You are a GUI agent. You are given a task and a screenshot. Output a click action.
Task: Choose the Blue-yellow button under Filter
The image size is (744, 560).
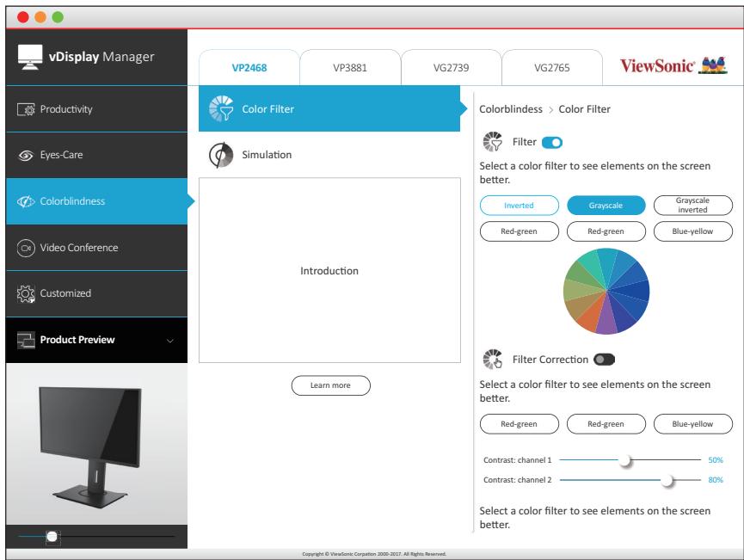[x=692, y=231]
